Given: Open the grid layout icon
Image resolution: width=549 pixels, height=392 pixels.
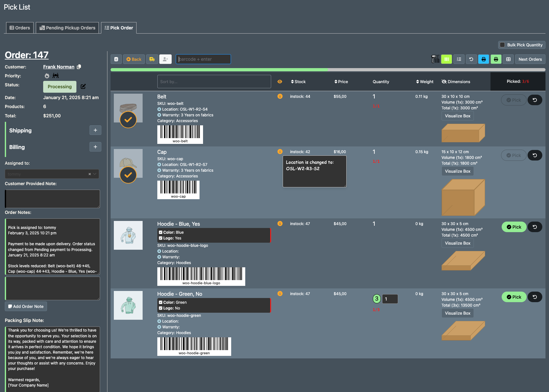Looking at the screenshot, I should click(508, 59).
